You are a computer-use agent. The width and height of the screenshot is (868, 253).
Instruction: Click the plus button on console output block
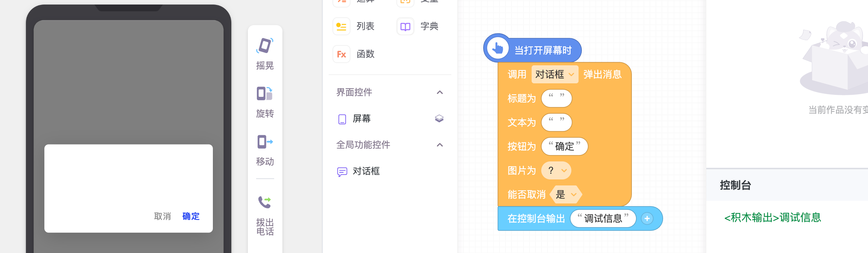coord(647,218)
